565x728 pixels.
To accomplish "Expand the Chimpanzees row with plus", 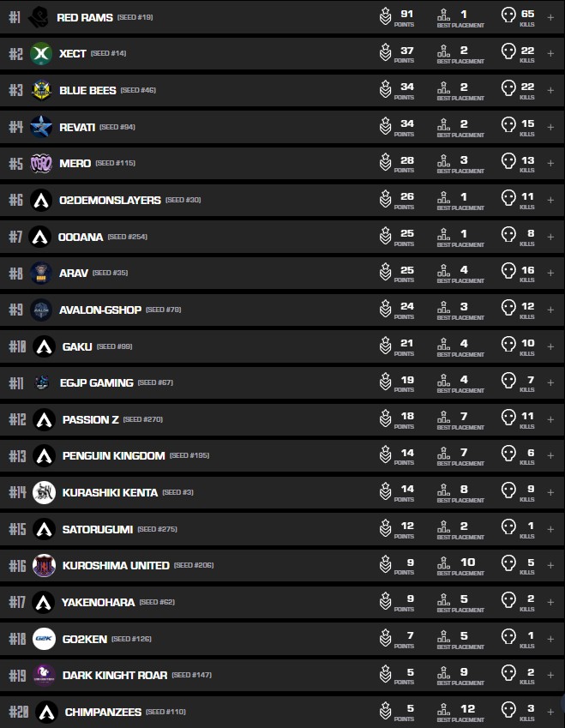I will [x=550, y=712].
